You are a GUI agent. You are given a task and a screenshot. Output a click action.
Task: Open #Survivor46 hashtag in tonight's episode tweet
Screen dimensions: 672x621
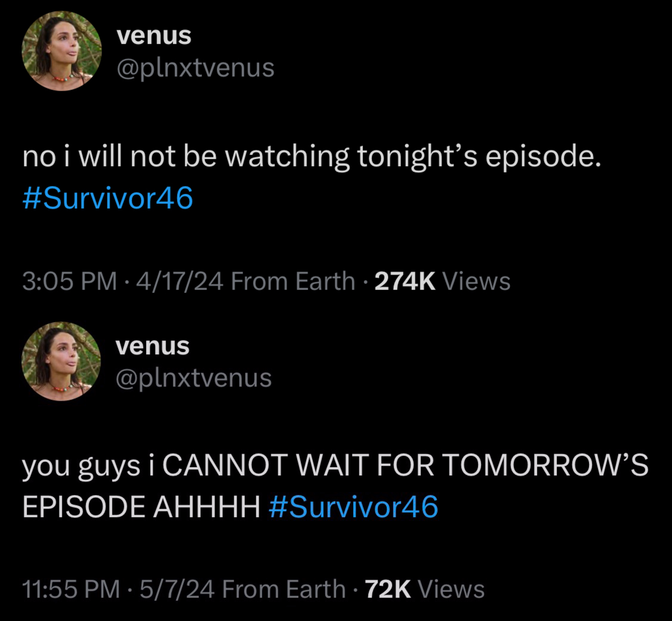point(108,198)
